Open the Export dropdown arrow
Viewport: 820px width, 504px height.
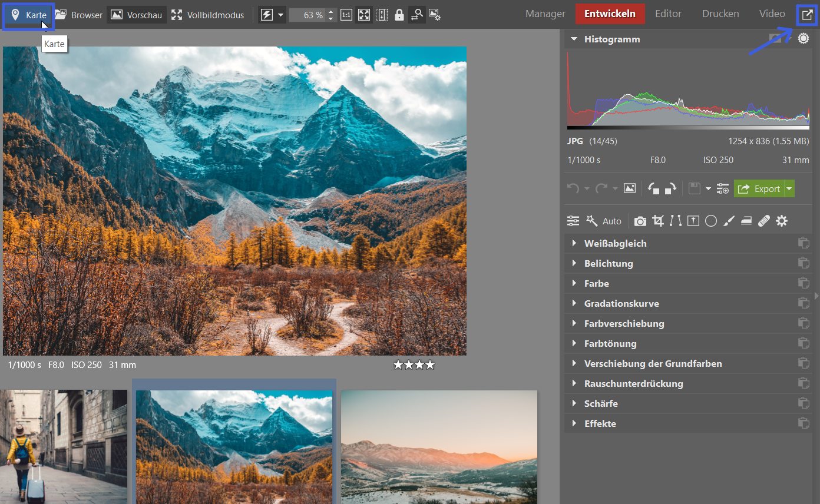(x=789, y=189)
